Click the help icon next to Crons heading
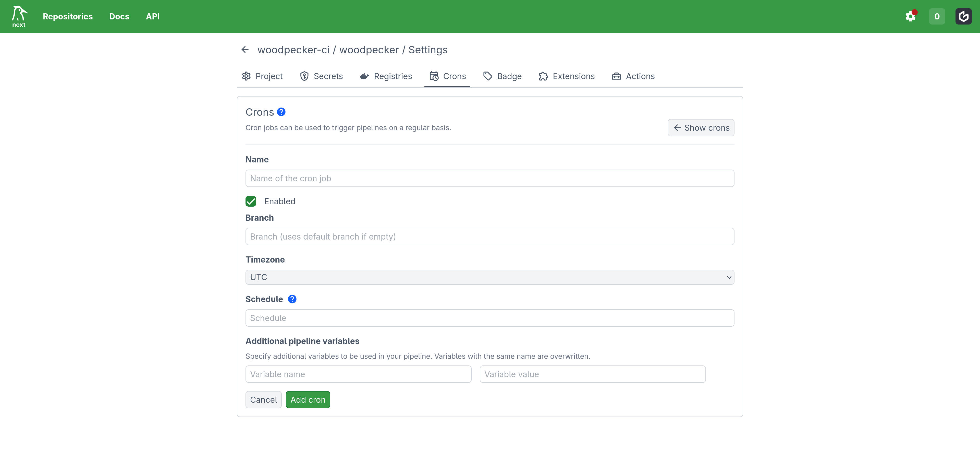The image size is (980, 474). click(x=281, y=112)
